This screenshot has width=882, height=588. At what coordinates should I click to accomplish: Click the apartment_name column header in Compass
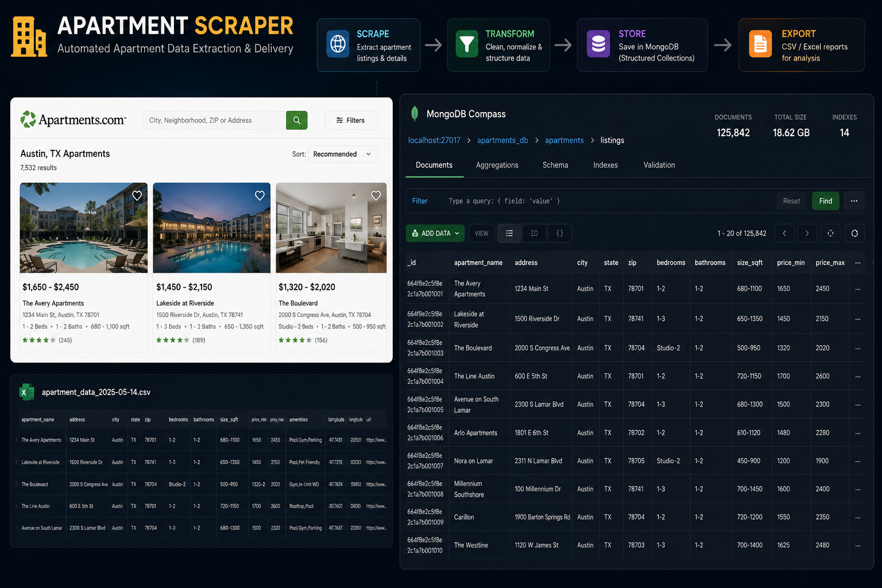pos(478,263)
